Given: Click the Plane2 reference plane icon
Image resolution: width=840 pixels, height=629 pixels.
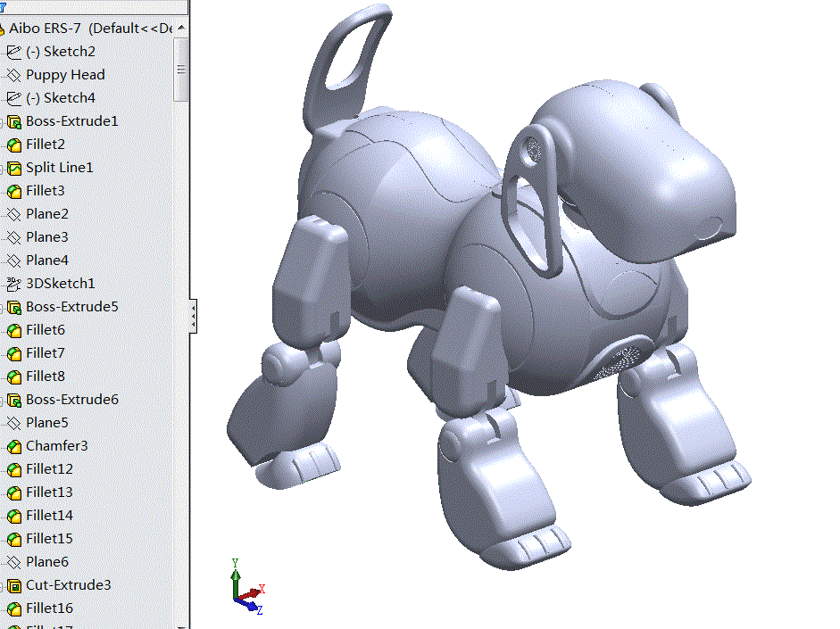Looking at the screenshot, I should coord(14,214).
